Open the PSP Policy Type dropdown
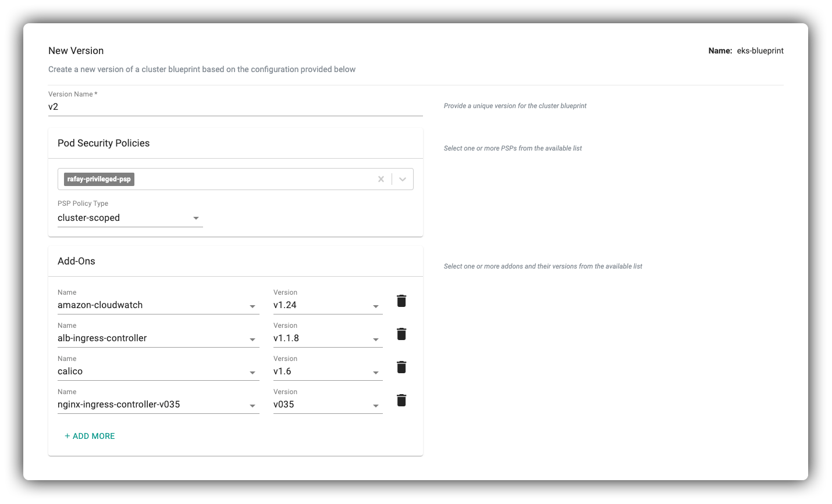832x504 pixels. (130, 218)
